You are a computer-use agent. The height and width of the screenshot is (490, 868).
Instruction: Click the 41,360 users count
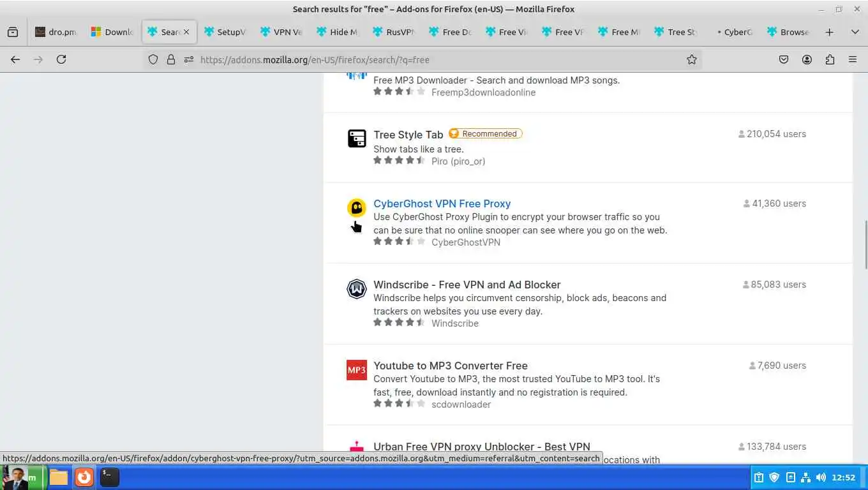click(x=775, y=204)
